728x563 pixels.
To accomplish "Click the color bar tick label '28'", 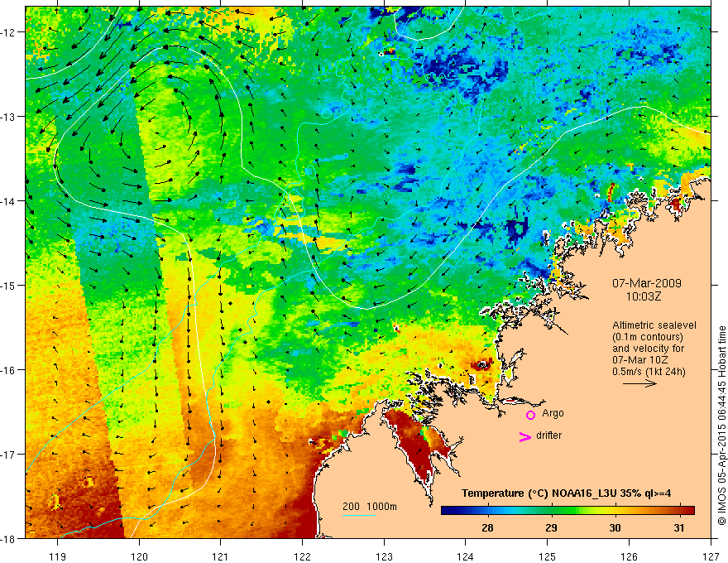I will (487, 527).
